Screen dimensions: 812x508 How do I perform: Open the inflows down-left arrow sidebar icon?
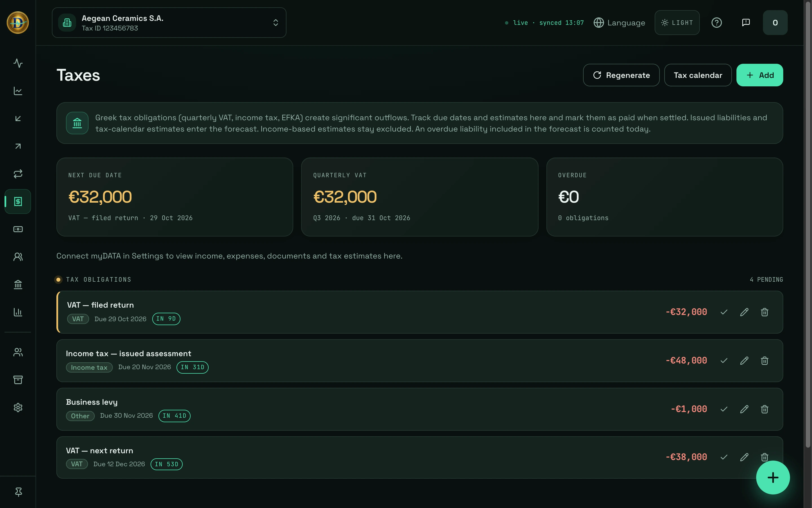pyautogui.click(x=18, y=118)
